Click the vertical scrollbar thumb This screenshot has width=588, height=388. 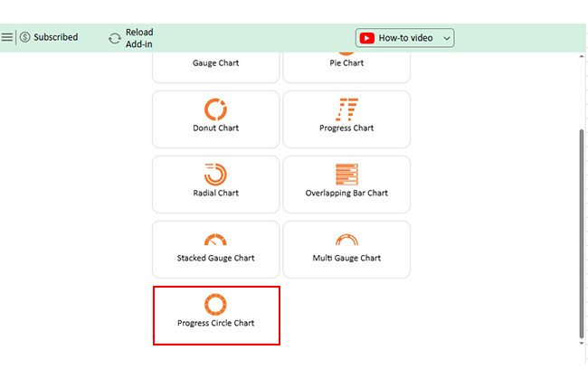(582, 231)
